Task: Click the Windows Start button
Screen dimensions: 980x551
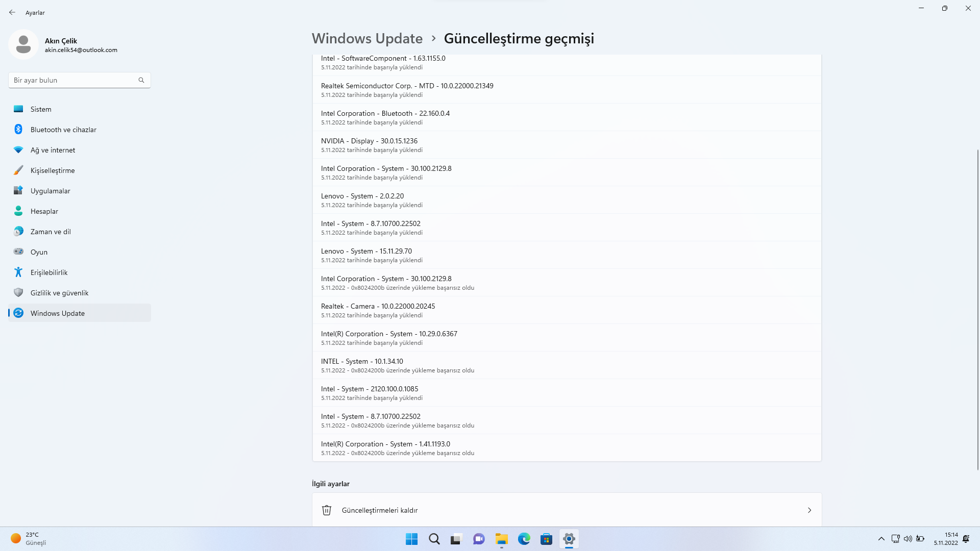Action: 411,539
